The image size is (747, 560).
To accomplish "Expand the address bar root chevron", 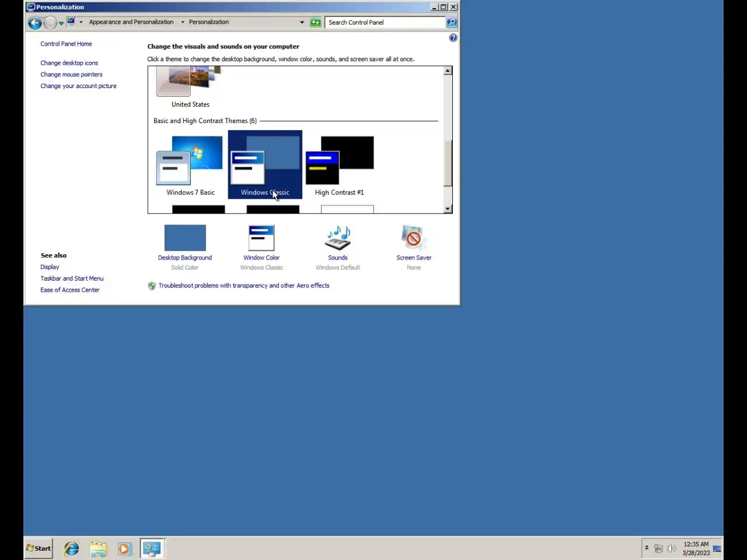I will [x=81, y=22].
